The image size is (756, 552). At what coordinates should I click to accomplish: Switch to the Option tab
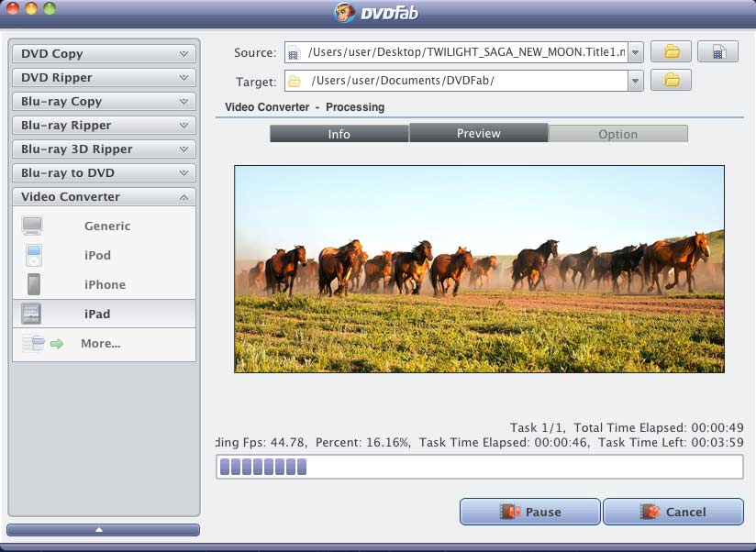[x=618, y=134]
